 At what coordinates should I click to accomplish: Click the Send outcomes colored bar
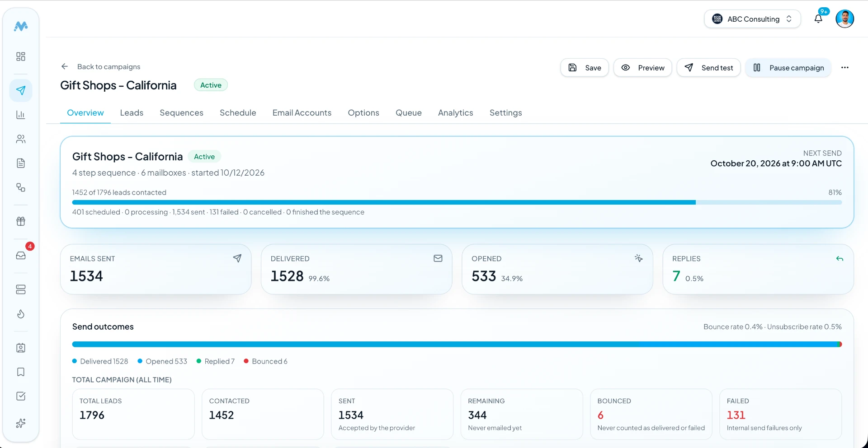[x=457, y=344]
